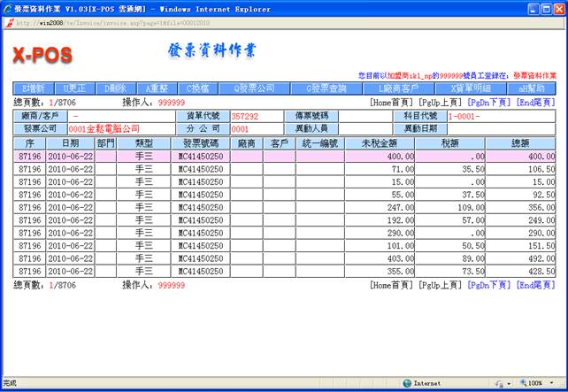The width and height of the screenshot is (568, 392).
Task: Click the Internet Explorer icon in title bar
Action: click(8, 7)
